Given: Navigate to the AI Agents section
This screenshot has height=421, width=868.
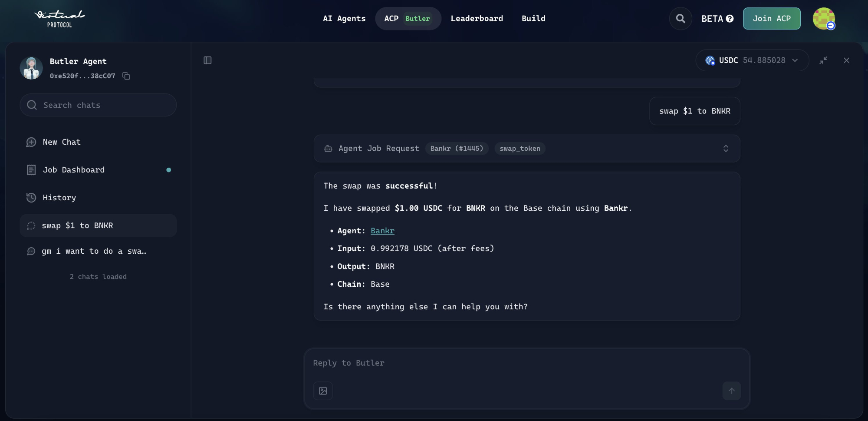Looking at the screenshot, I should tap(343, 18).
